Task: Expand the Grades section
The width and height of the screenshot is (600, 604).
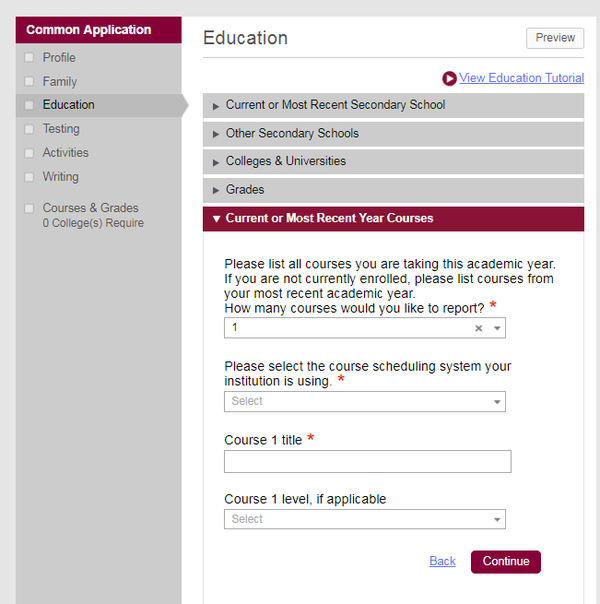Action: (245, 189)
